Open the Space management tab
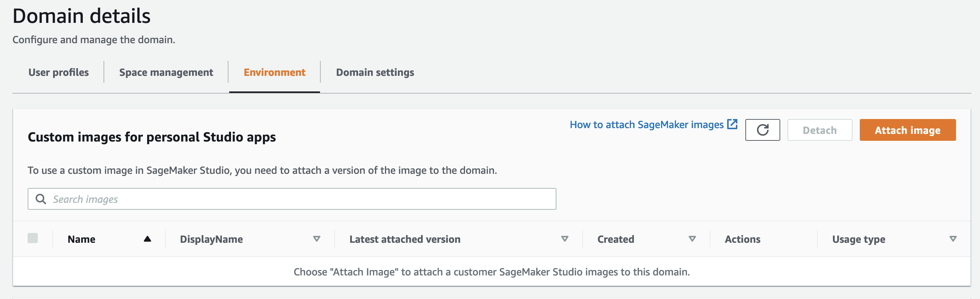This screenshot has width=980, height=299. (166, 72)
